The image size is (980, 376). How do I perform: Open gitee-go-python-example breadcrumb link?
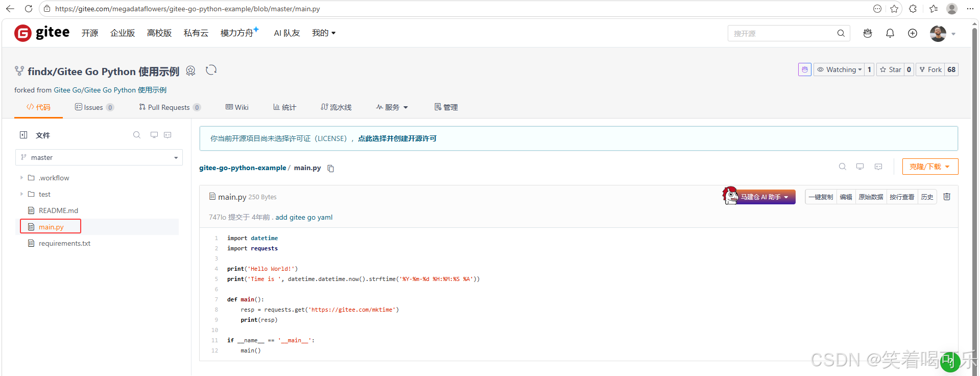pos(243,168)
